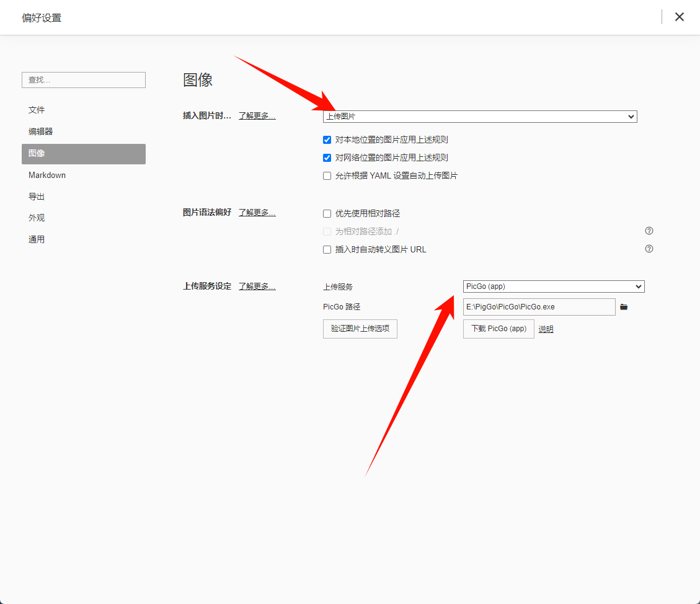
Task: Close the 偏好设置 preferences window
Action: click(x=680, y=17)
